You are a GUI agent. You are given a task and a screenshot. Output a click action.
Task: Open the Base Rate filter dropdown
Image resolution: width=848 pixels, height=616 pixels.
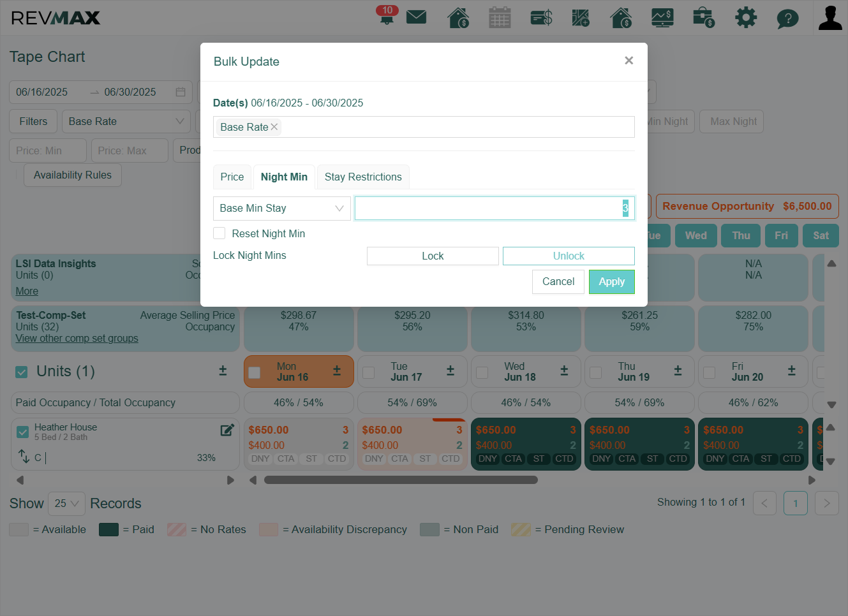(126, 121)
